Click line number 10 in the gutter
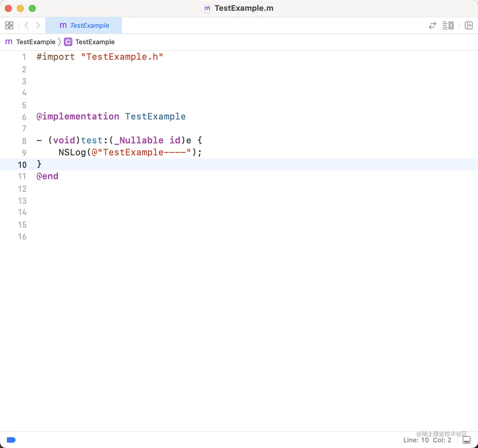Screen dimensions: 478x448 [x=22, y=165]
